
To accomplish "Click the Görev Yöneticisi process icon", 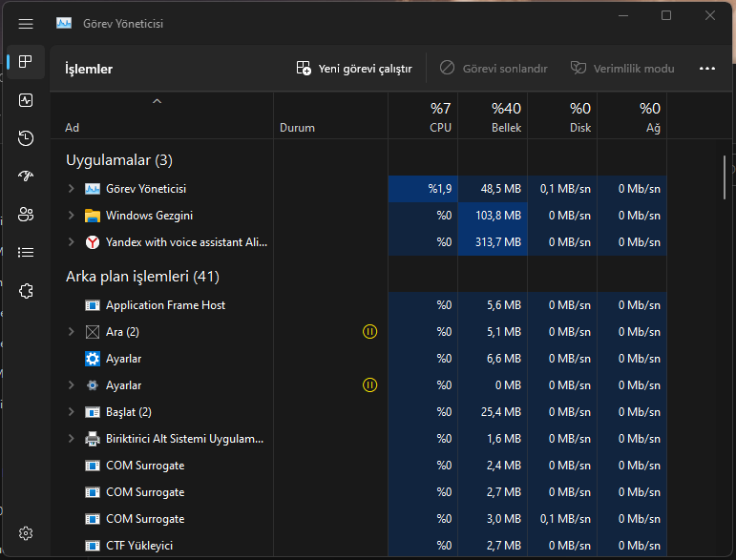I will pos(93,189).
